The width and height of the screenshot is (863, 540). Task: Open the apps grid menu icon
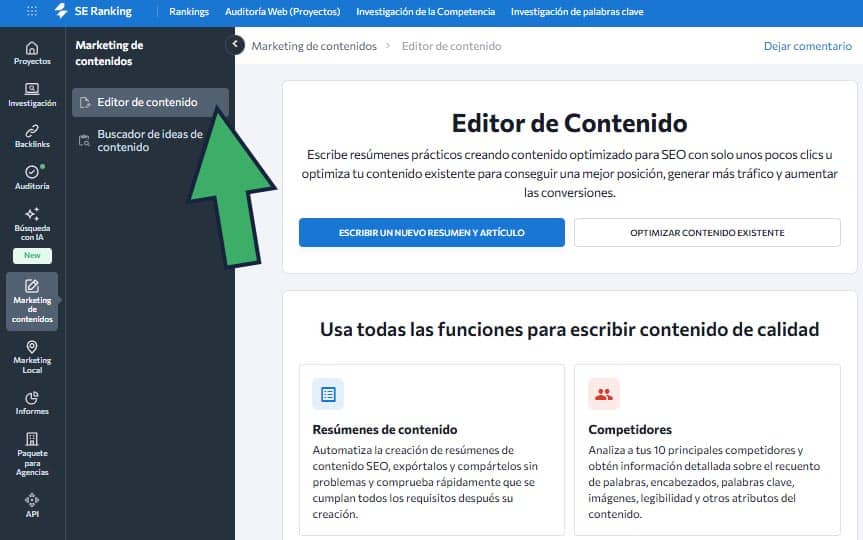(x=32, y=12)
